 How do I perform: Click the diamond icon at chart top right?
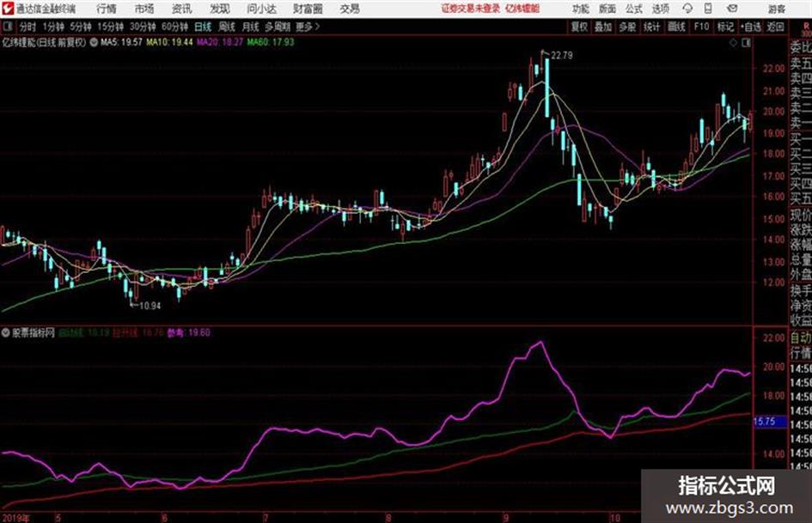click(733, 43)
